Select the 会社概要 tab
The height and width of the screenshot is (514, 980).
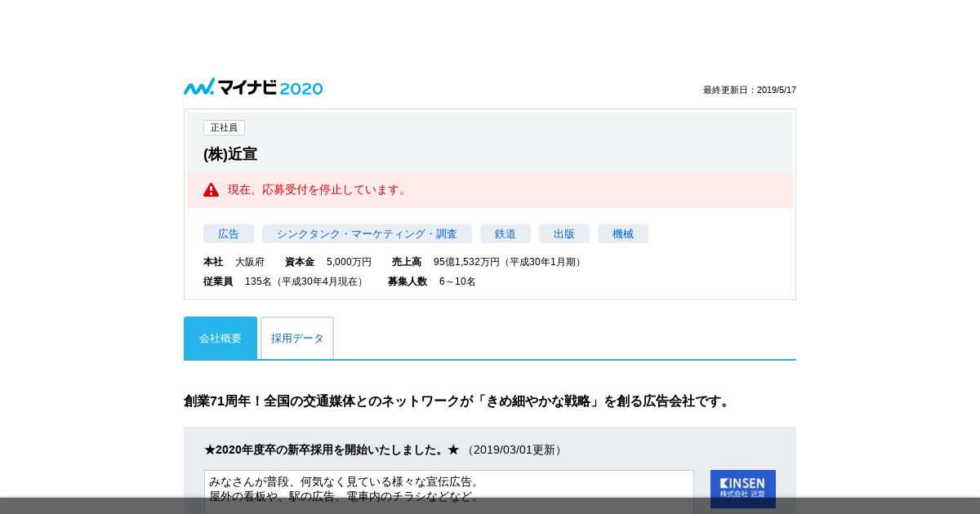click(x=220, y=338)
